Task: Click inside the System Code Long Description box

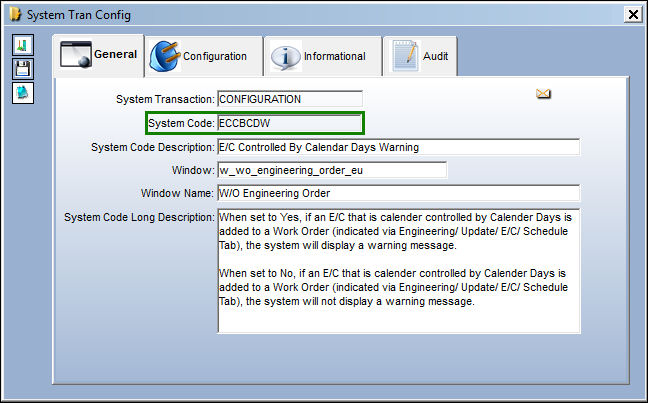Action: click(x=399, y=271)
